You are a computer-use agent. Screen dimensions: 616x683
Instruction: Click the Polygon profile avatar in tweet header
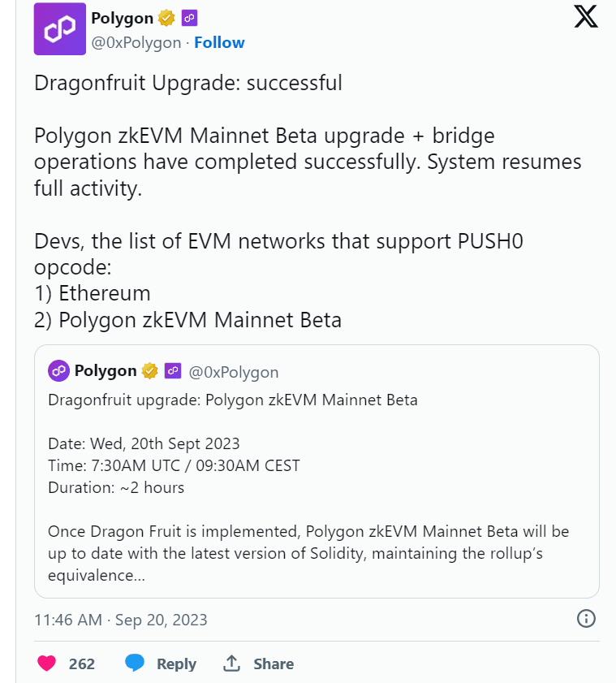tap(59, 28)
